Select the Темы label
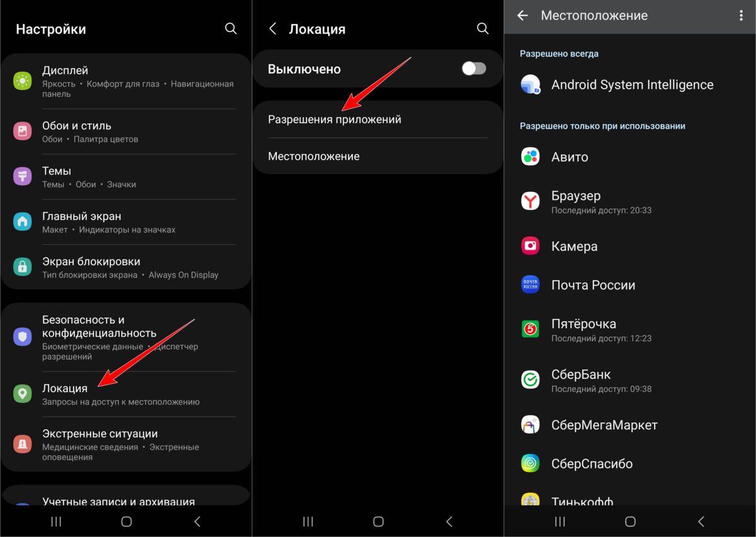This screenshot has height=537, width=756. click(x=57, y=171)
